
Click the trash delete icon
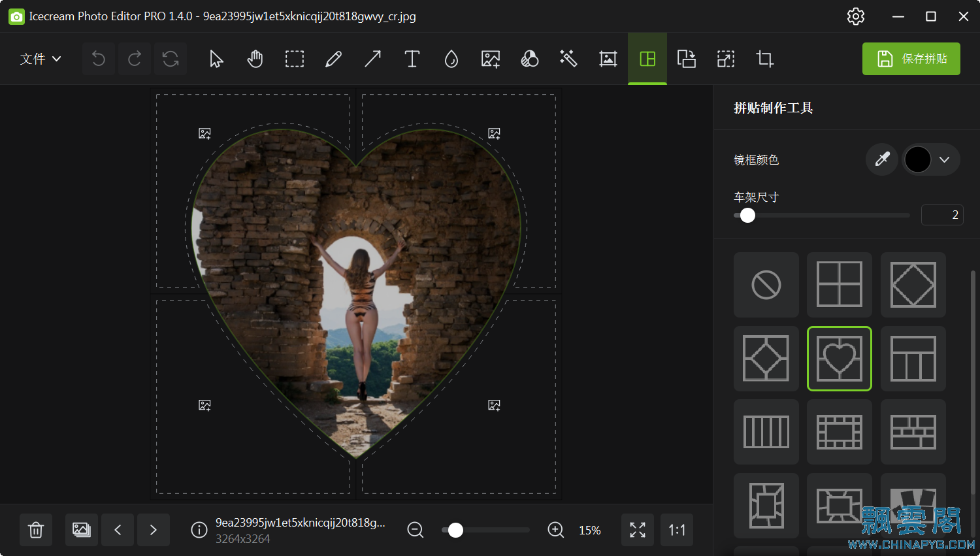click(36, 530)
